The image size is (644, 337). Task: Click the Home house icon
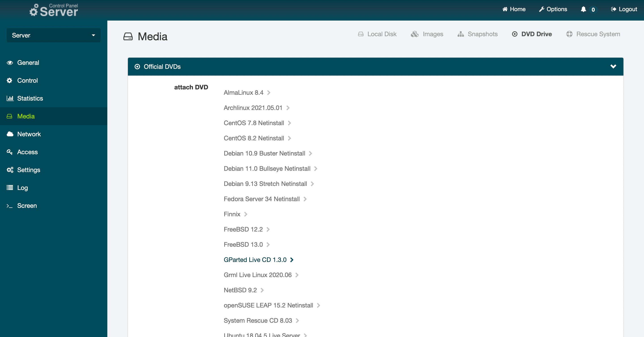pyautogui.click(x=505, y=9)
